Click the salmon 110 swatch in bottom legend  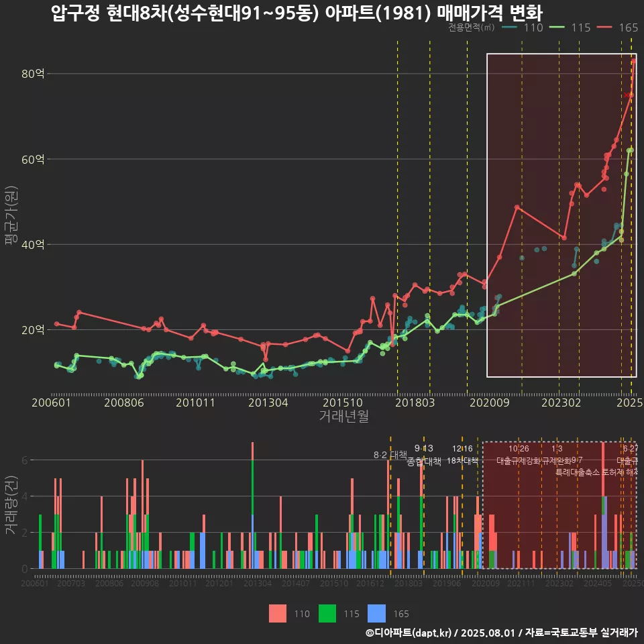[x=278, y=614]
